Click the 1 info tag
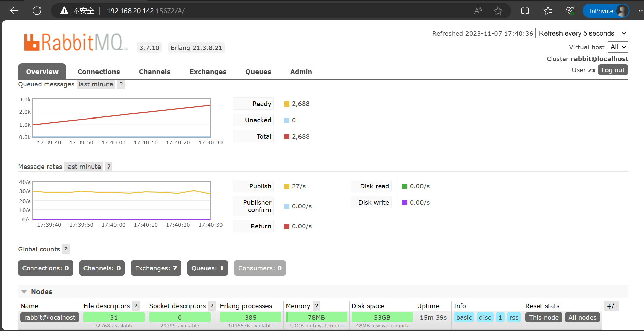 500,317
